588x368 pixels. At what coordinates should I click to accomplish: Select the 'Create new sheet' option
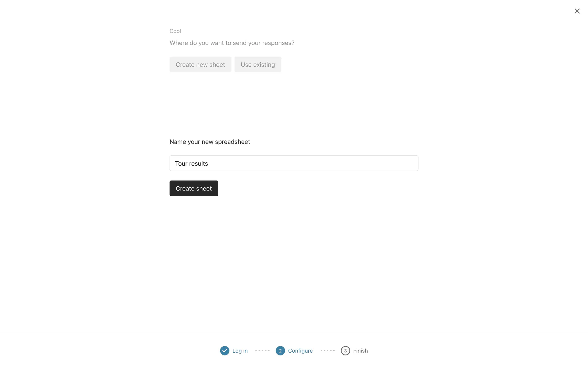tap(200, 64)
